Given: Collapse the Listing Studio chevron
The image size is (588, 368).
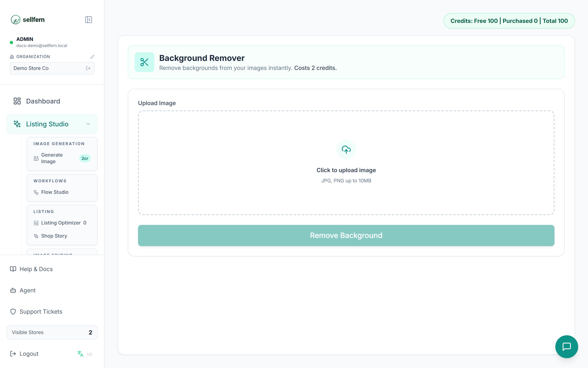Looking at the screenshot, I should (88, 124).
